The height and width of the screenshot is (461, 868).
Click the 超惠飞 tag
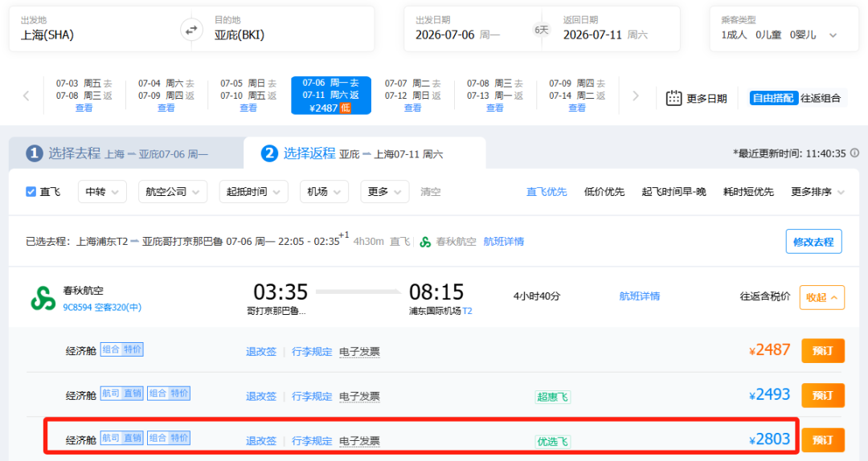point(552,397)
